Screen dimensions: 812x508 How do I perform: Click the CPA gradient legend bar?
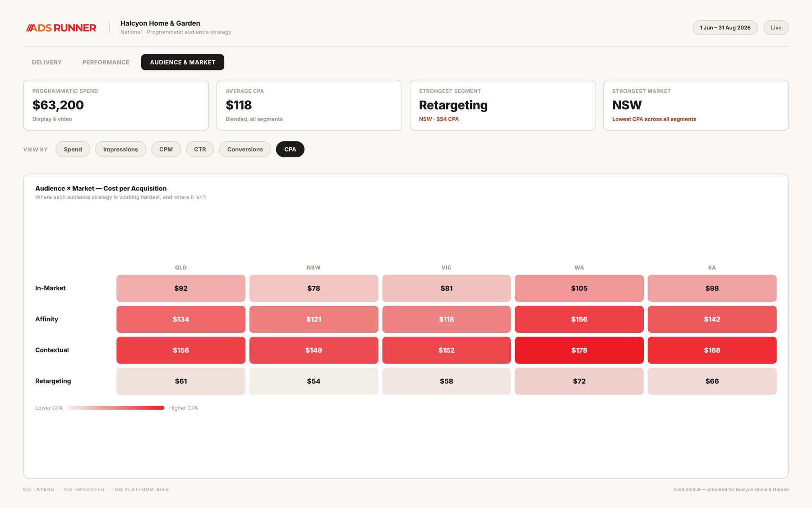click(x=116, y=408)
